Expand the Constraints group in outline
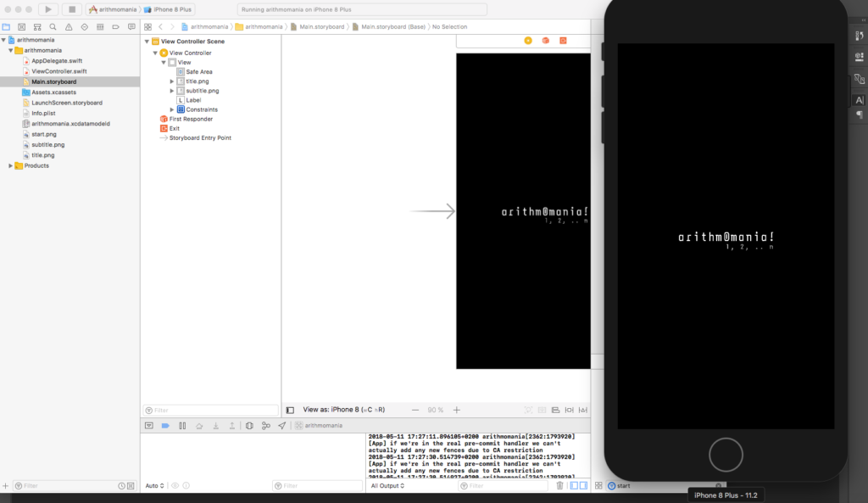Image resolution: width=868 pixels, height=503 pixels. coord(172,109)
